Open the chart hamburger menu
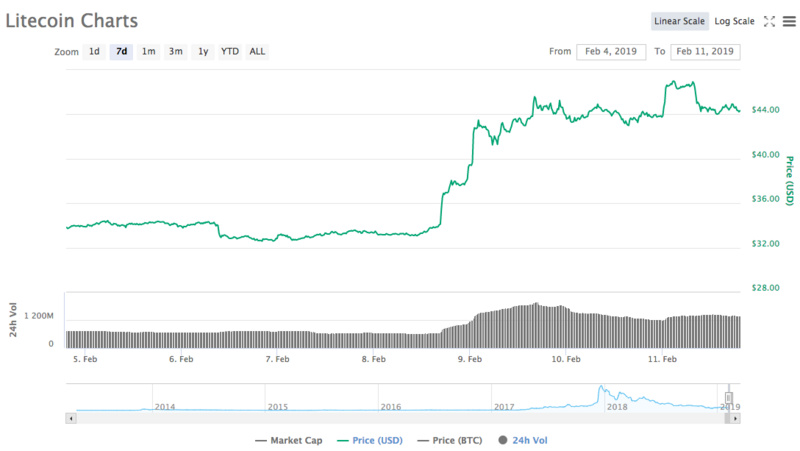The height and width of the screenshot is (451, 800). [x=789, y=21]
